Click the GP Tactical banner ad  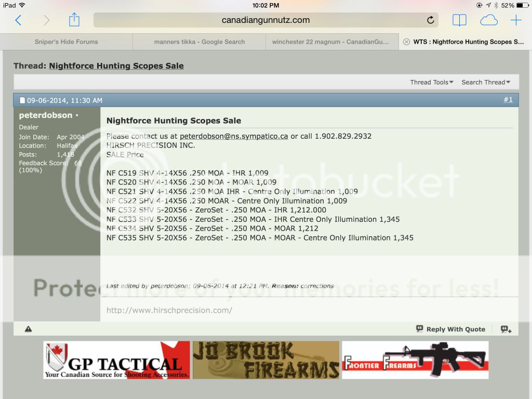click(x=116, y=360)
